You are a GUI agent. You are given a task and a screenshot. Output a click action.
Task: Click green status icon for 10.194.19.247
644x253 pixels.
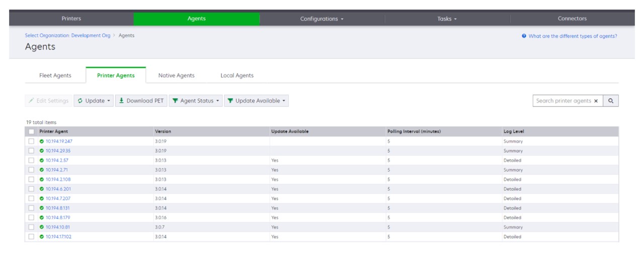42,141
